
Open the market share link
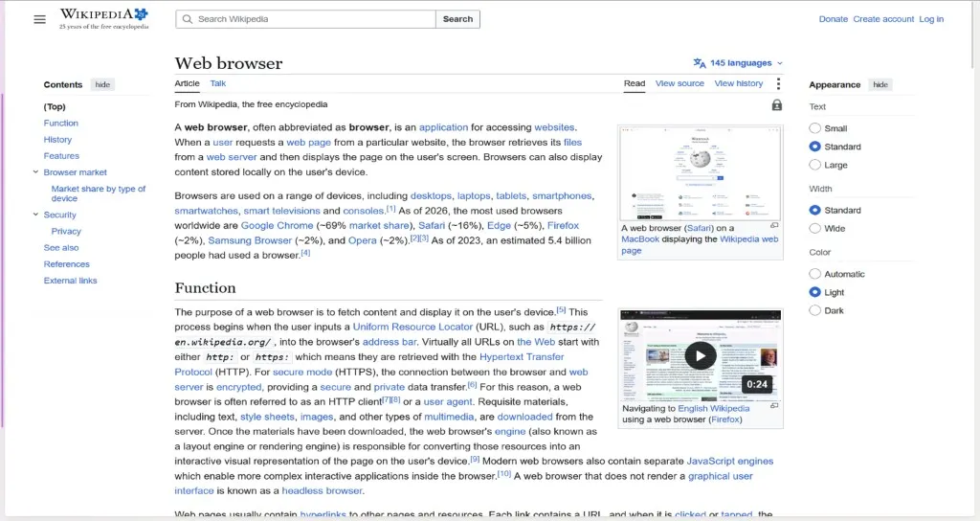pos(379,225)
